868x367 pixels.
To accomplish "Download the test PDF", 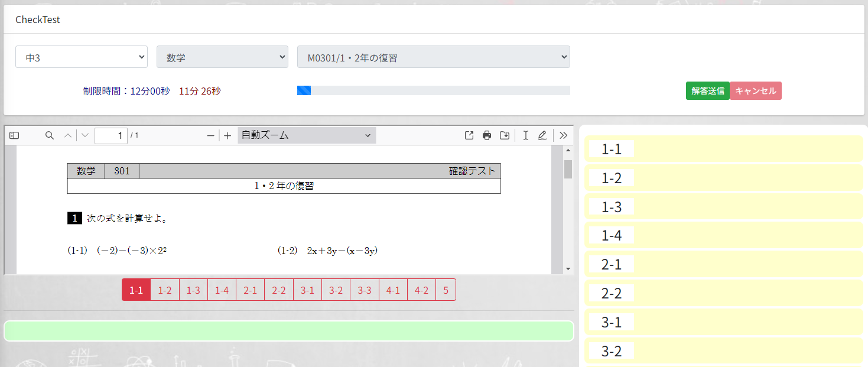I will point(505,135).
